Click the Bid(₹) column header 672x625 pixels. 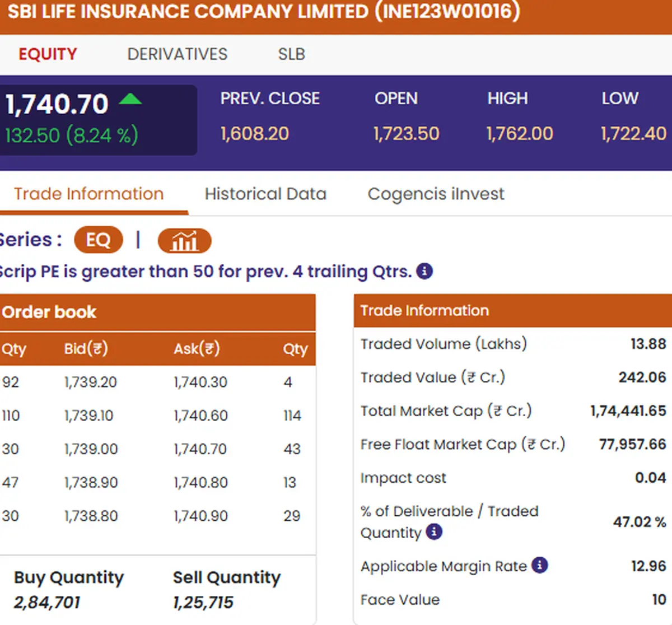[x=86, y=349]
